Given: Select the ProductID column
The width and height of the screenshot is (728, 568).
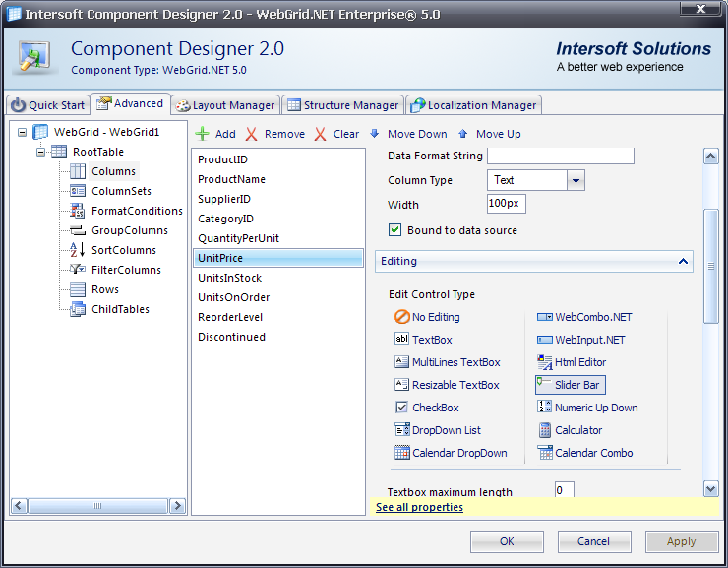Looking at the screenshot, I should click(278, 159).
